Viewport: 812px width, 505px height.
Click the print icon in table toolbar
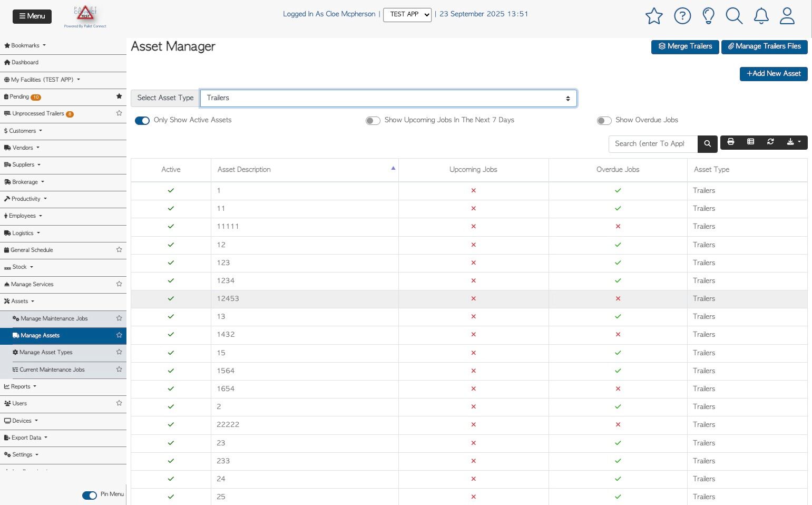coord(731,142)
